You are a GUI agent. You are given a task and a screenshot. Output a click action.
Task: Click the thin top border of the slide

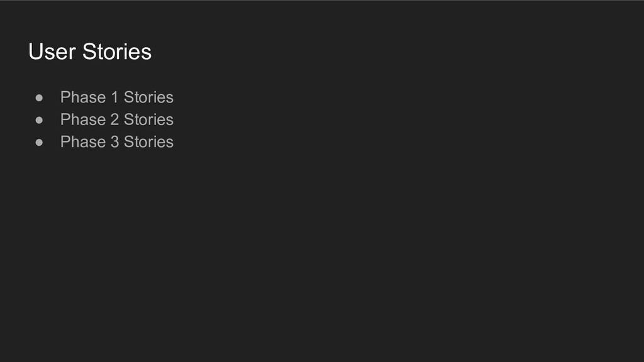click(322, 1)
